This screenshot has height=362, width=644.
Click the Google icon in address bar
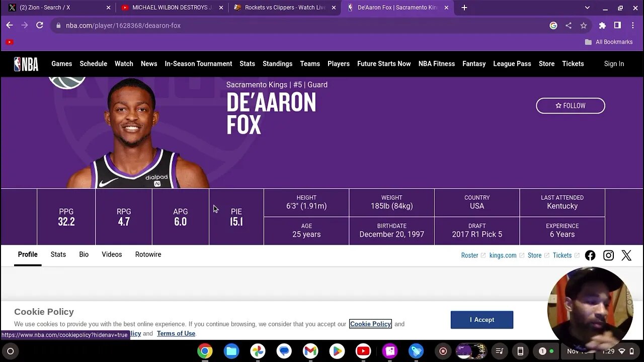click(x=553, y=26)
